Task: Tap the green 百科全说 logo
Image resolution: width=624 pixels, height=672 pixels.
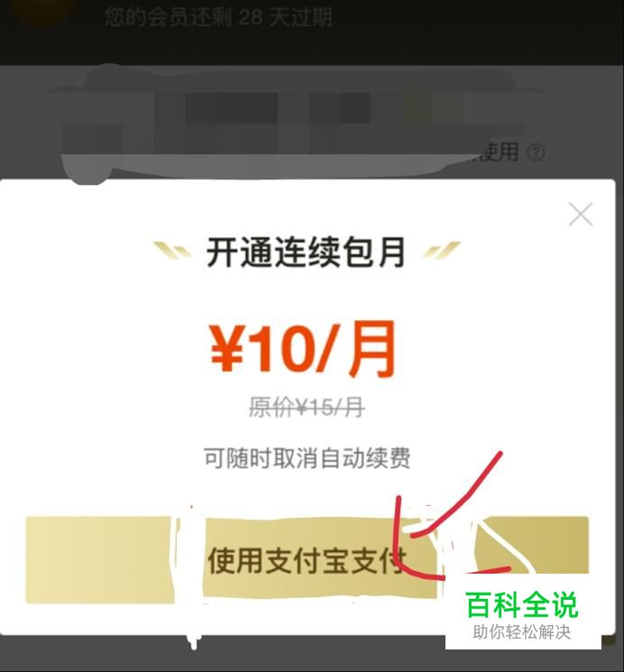Action: 522,604
